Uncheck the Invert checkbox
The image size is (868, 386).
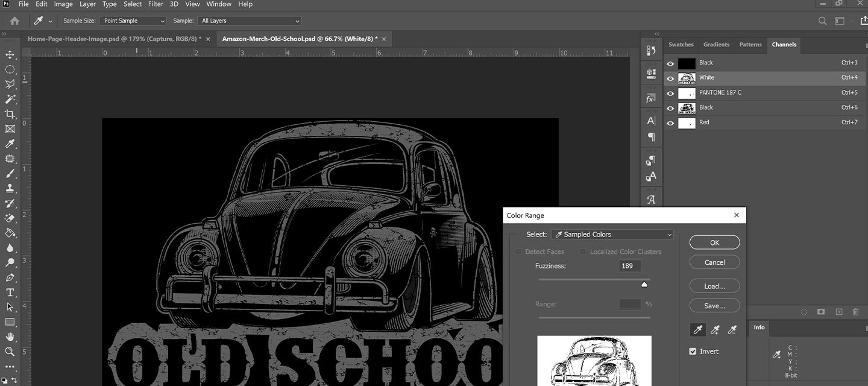pos(693,351)
